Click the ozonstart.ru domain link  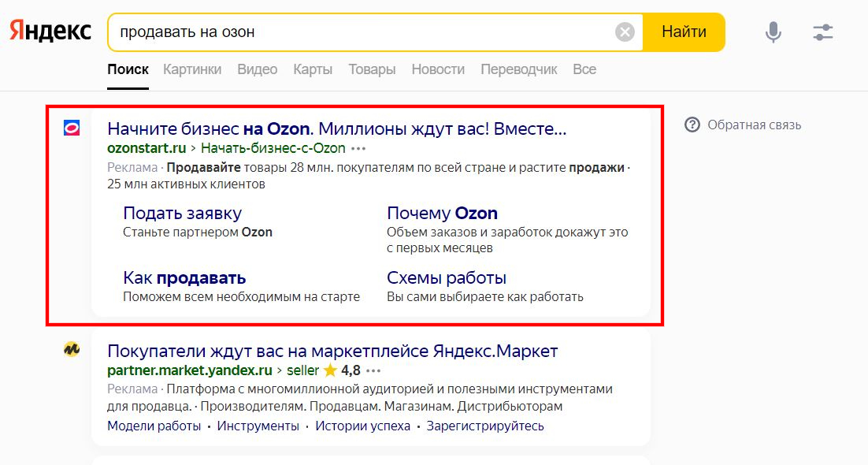[x=147, y=148]
